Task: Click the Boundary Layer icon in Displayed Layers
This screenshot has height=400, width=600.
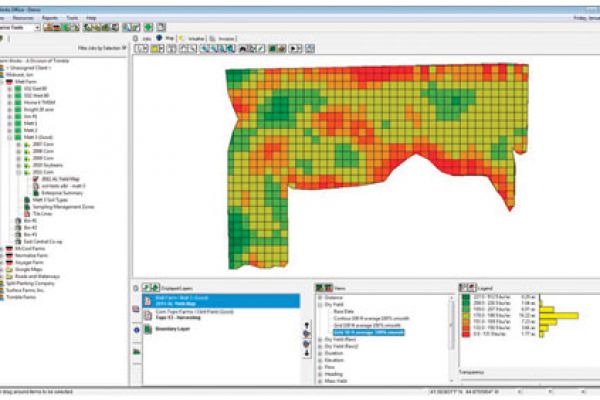Action: pos(148,329)
